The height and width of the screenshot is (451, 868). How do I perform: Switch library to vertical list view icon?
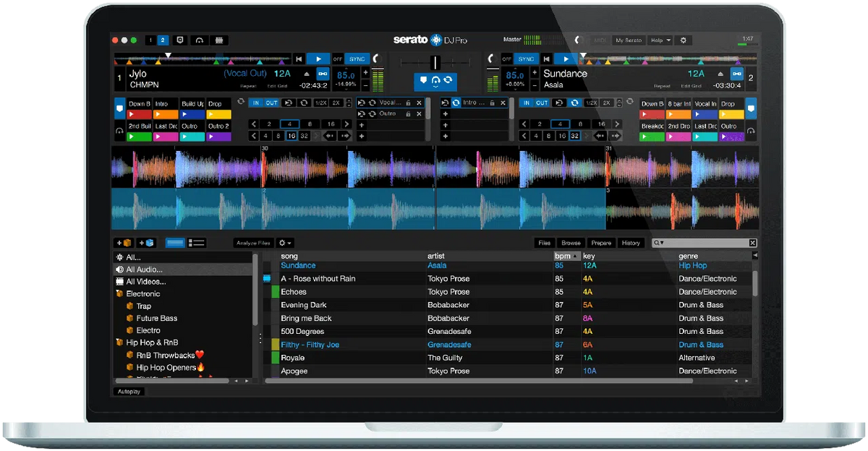(x=196, y=243)
